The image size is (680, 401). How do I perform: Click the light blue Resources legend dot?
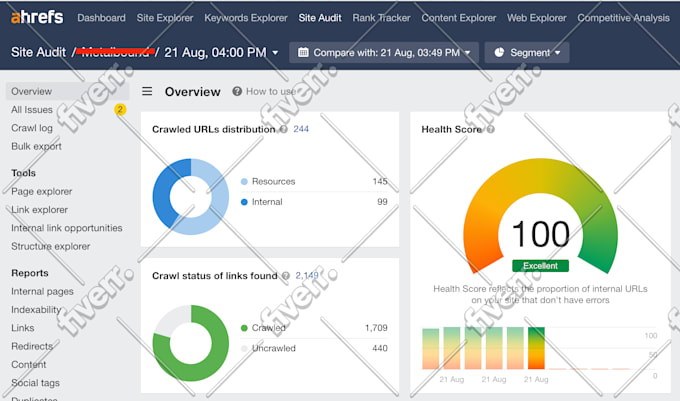[244, 181]
